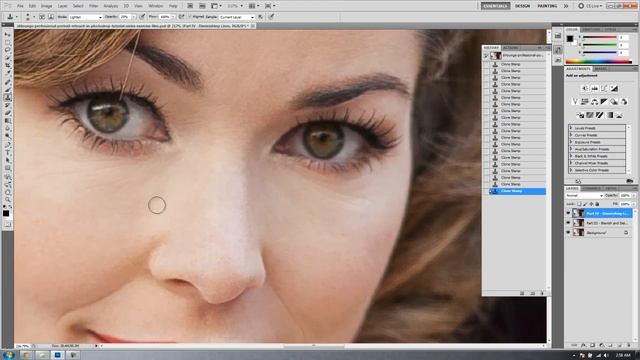This screenshot has height=360, width=640.
Task: Toggle the Aligned checkbox in options bar
Action: click(x=190, y=17)
